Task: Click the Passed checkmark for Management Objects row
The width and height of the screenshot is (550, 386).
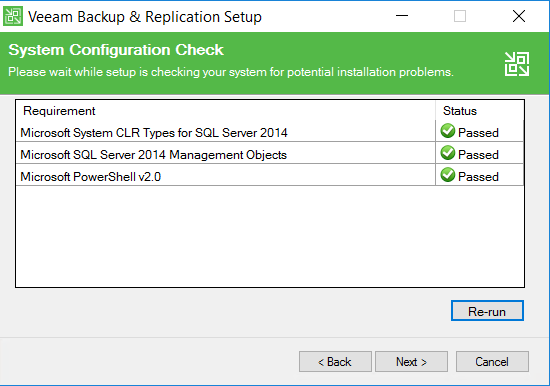Action: tap(448, 153)
